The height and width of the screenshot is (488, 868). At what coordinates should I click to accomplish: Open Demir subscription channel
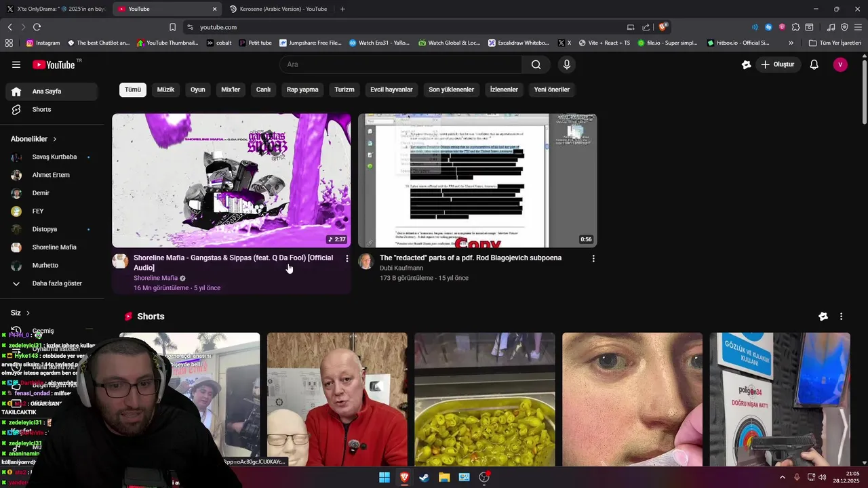(x=52, y=193)
